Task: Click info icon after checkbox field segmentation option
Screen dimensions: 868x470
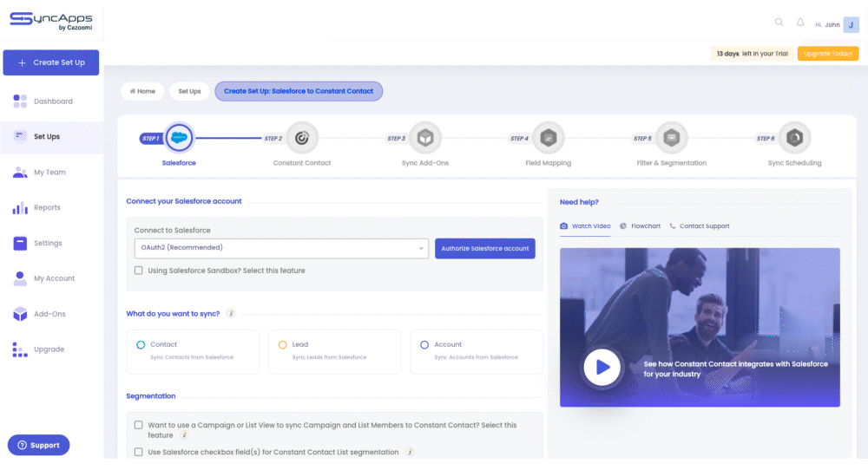Action: tap(410, 452)
